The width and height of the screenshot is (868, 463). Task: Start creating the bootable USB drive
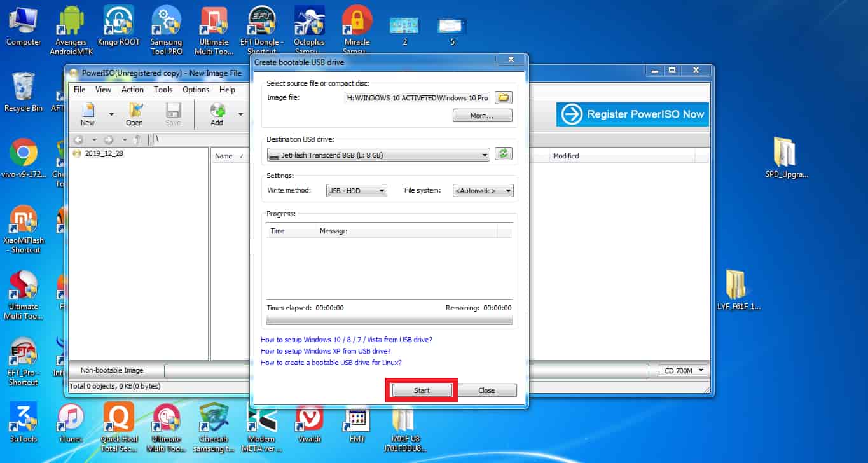420,390
